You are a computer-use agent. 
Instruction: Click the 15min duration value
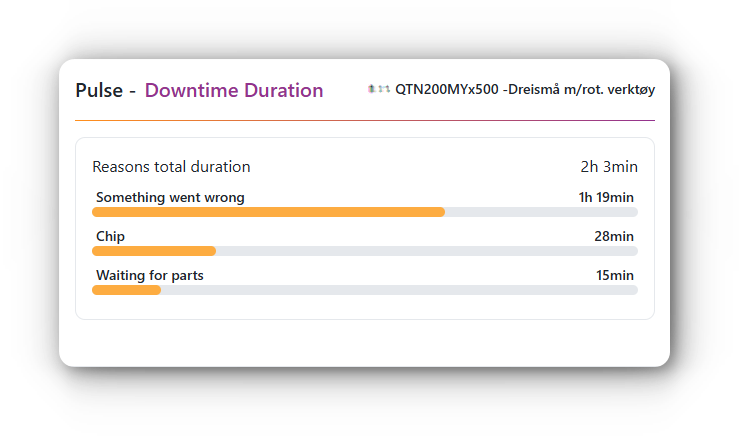(x=614, y=275)
